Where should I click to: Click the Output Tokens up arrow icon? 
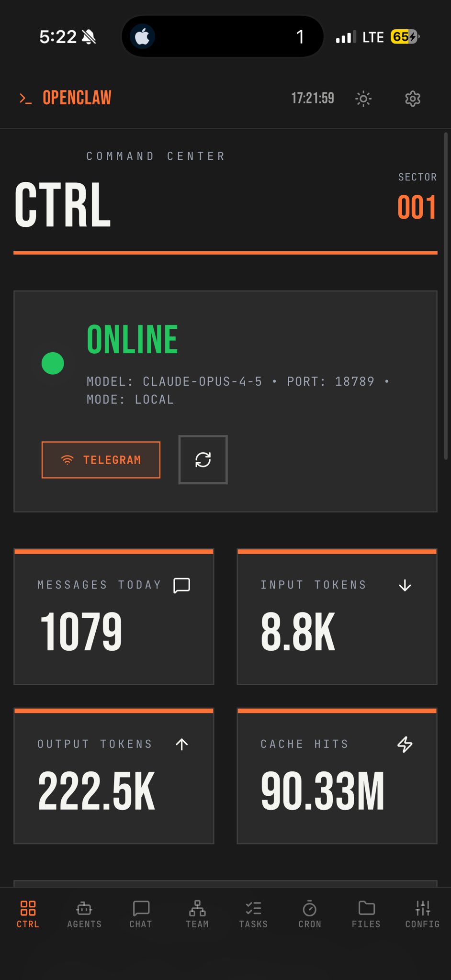(182, 744)
